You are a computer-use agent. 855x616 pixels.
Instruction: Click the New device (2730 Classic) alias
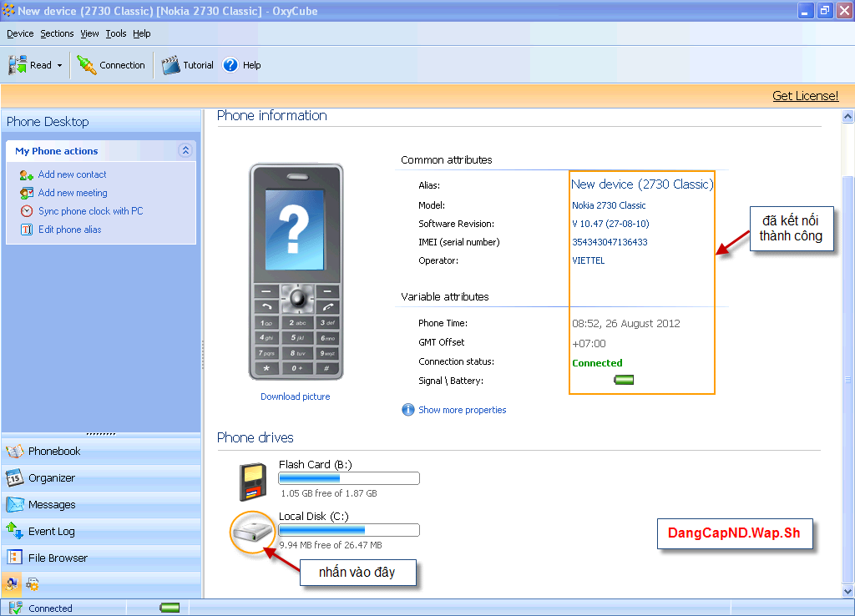pyautogui.click(x=642, y=184)
